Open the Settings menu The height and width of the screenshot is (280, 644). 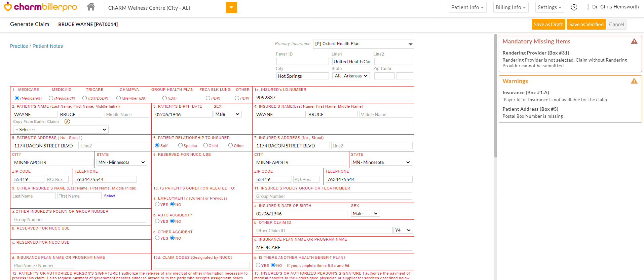tap(550, 7)
